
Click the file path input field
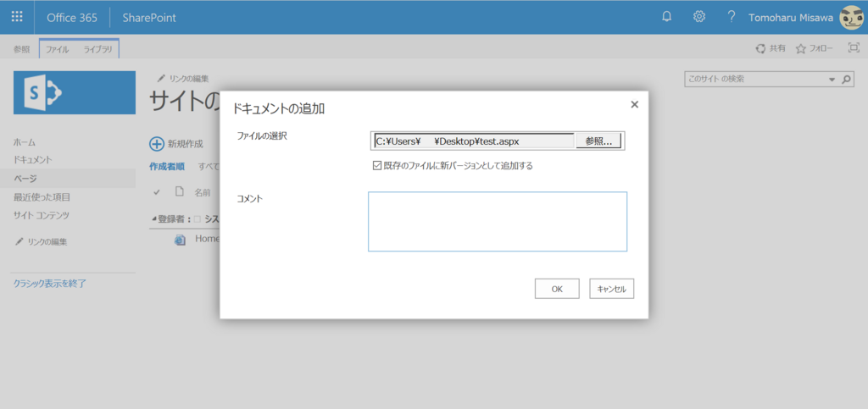[474, 141]
